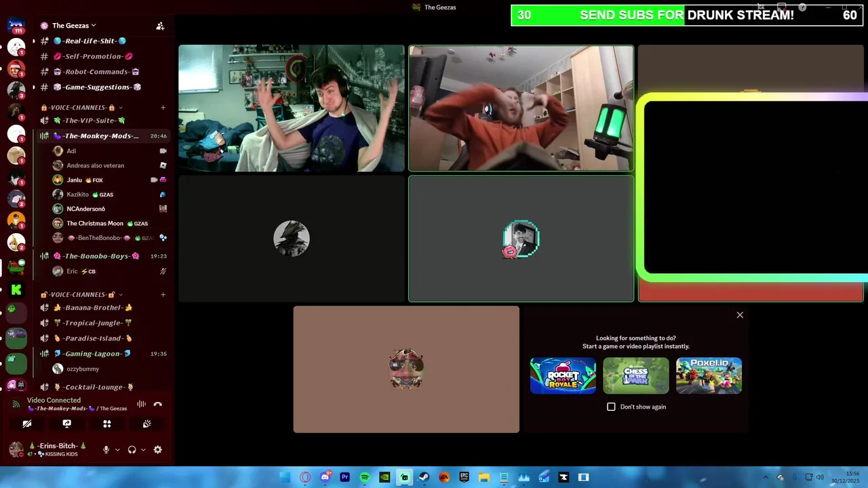The height and width of the screenshot is (488, 868).
Task: Select user Andreas also veteran
Action: [x=108, y=165]
